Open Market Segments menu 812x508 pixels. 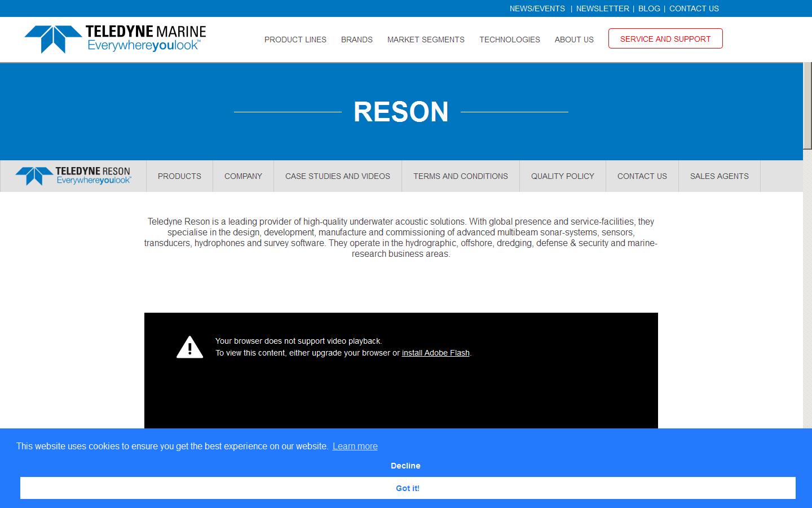[426, 40]
